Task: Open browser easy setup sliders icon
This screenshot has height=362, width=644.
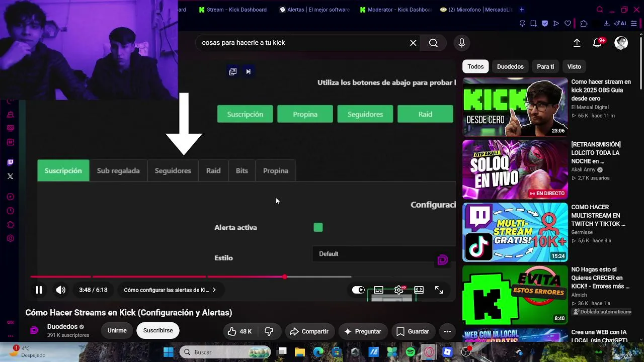Action: [x=634, y=24]
